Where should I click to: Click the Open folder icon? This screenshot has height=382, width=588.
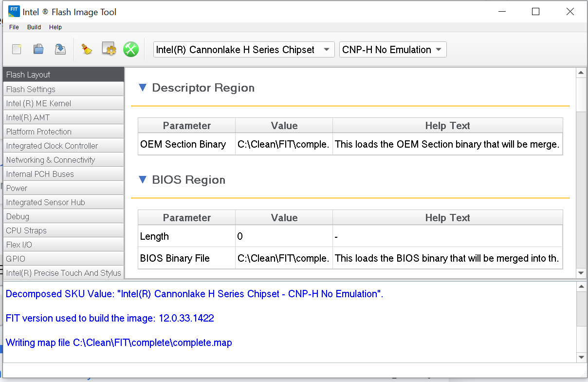click(38, 49)
